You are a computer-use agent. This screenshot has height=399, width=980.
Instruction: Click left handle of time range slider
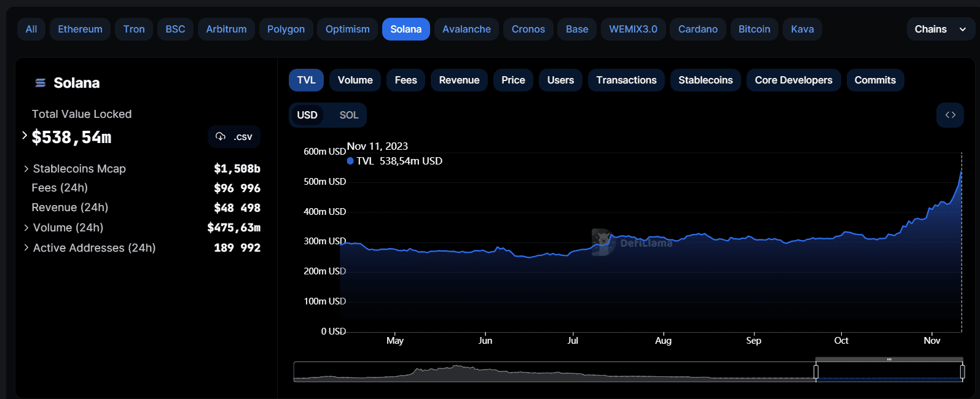pos(816,371)
